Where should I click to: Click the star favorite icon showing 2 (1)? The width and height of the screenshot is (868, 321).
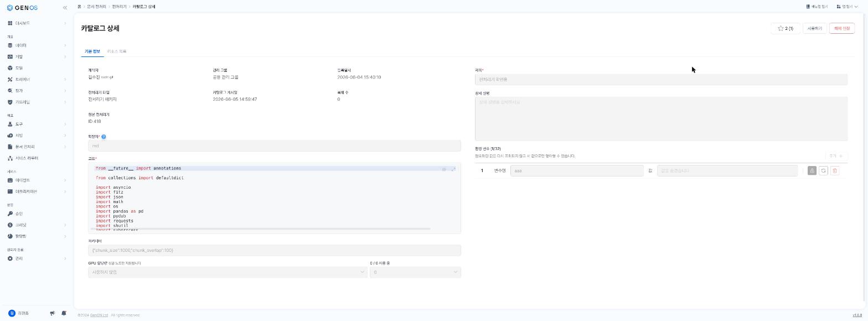786,28
